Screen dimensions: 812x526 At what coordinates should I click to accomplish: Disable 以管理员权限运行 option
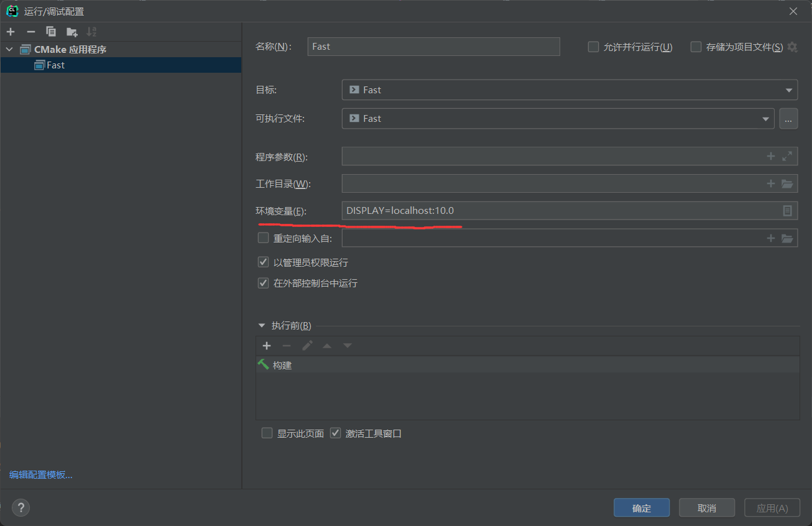coord(263,262)
